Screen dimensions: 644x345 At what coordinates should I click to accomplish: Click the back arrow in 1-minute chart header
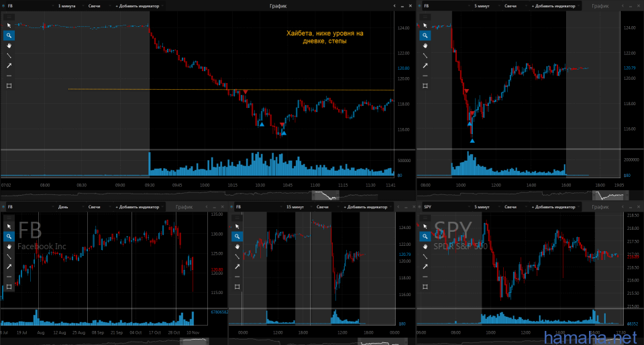394,6
